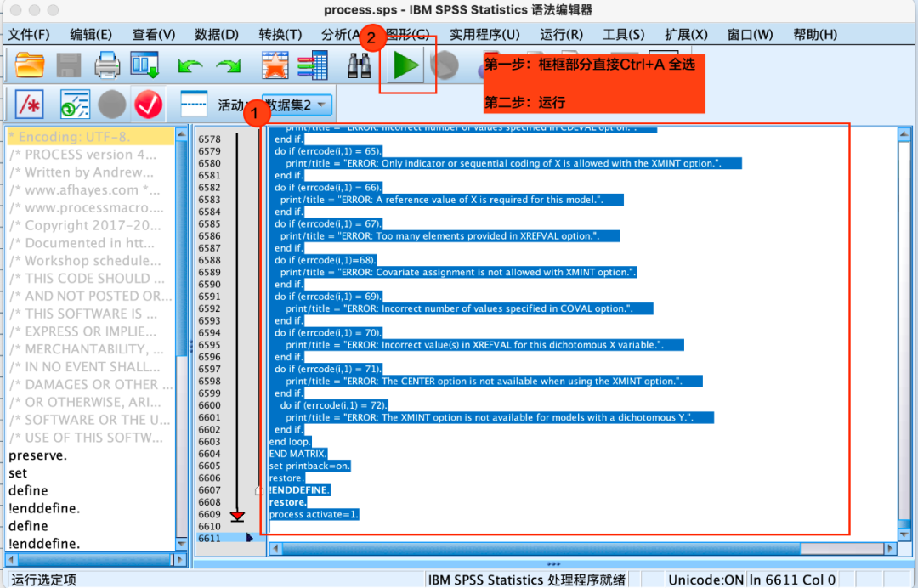Click the 'END MATRIX.' code line

point(297,454)
